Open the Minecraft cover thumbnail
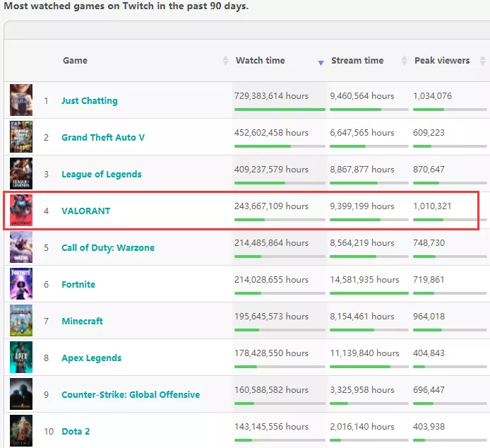 pos(21,320)
